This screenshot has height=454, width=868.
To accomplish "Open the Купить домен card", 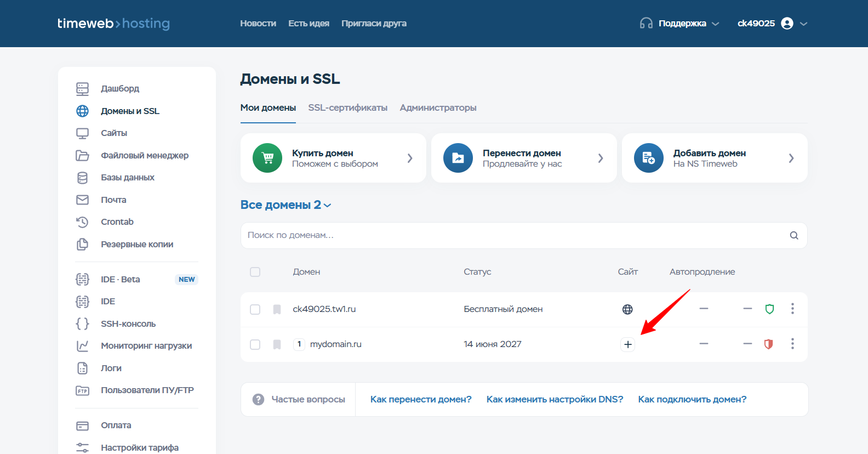I will pos(333,158).
